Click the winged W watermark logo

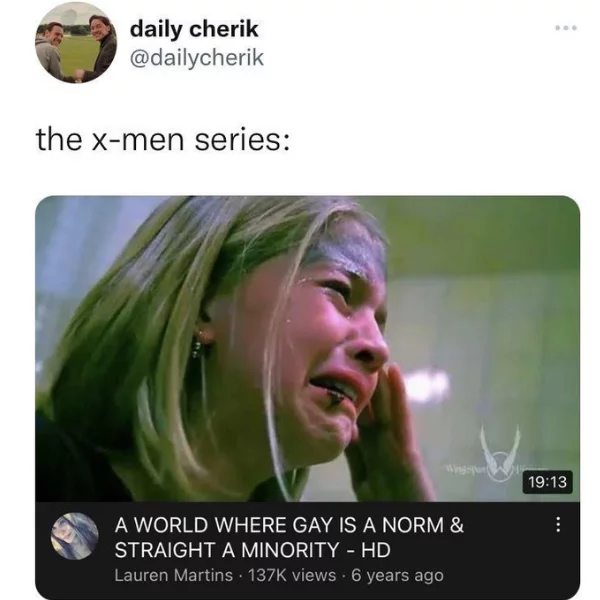pyautogui.click(x=500, y=453)
